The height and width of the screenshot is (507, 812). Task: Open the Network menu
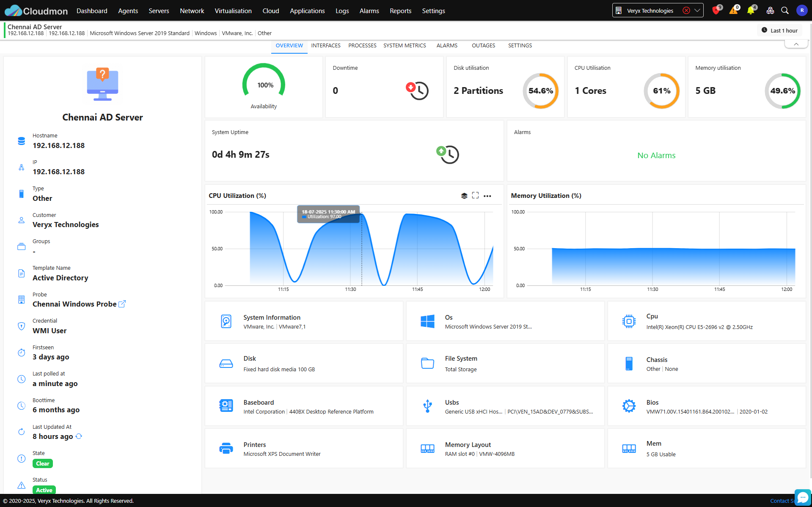click(x=192, y=11)
